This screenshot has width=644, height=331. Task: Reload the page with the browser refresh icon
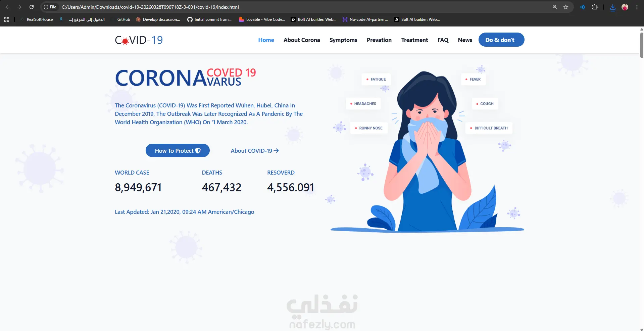[32, 7]
